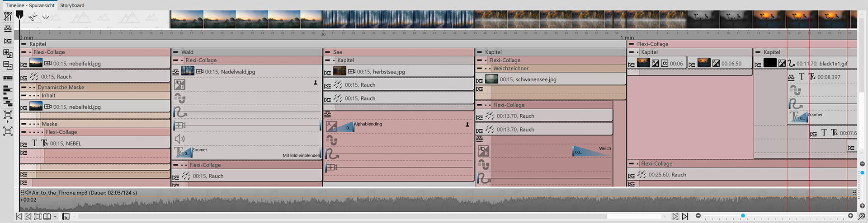Collapse the first Flexi-Collage under Kapitel
The width and height of the screenshot is (868, 223).
tap(24, 52)
